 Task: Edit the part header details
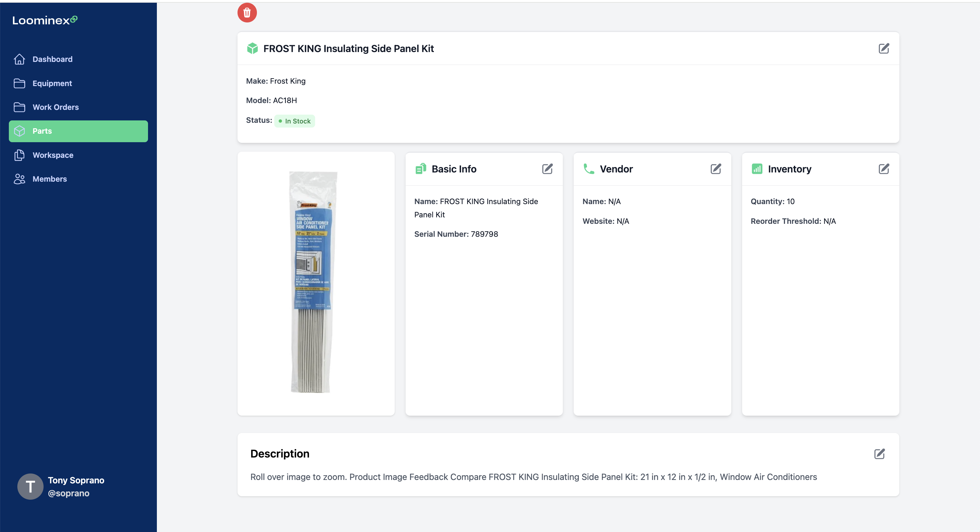(884, 48)
